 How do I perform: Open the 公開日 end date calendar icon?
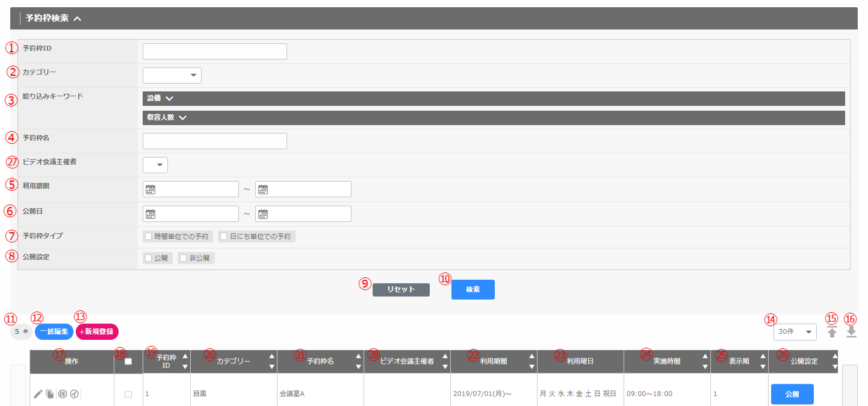(263, 214)
